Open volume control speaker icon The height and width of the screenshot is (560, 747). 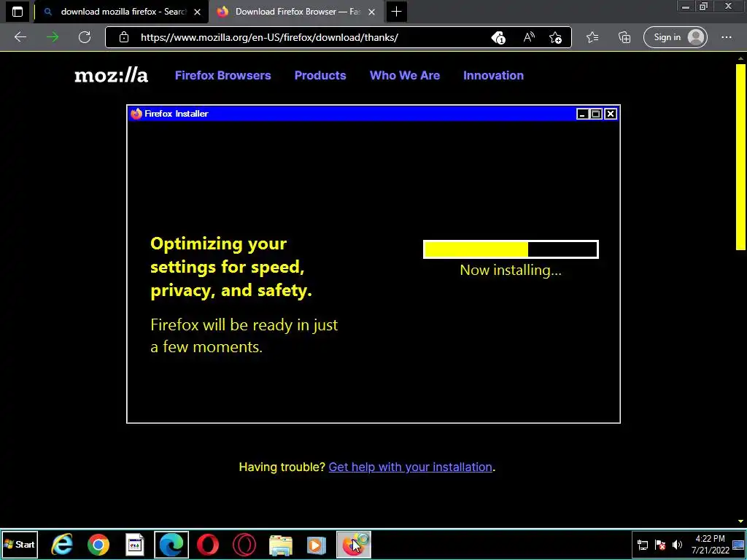pos(678,545)
